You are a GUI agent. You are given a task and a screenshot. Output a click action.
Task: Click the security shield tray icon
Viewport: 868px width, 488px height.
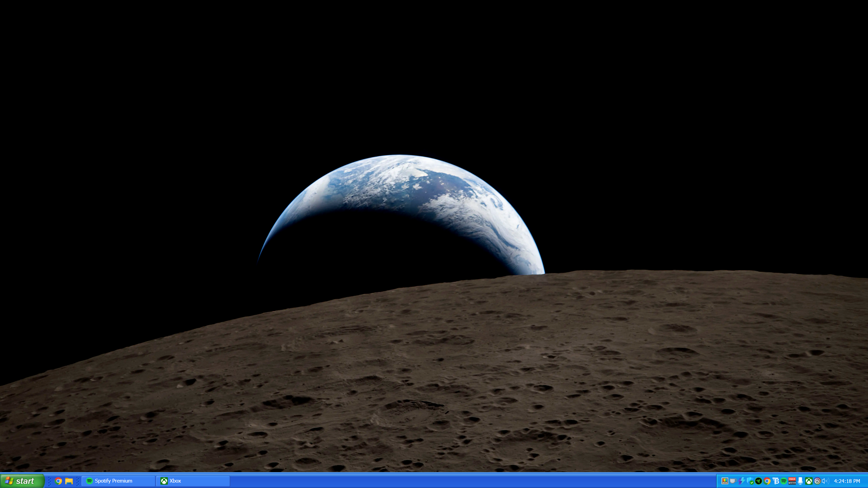tap(751, 481)
